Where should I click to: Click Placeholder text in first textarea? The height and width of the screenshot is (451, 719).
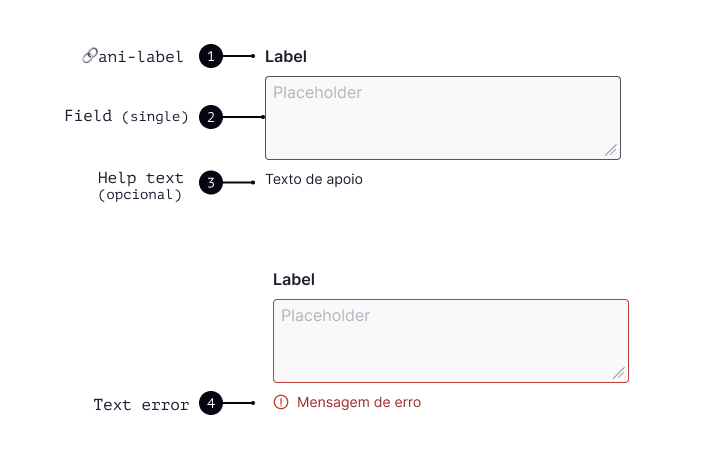click(x=317, y=93)
